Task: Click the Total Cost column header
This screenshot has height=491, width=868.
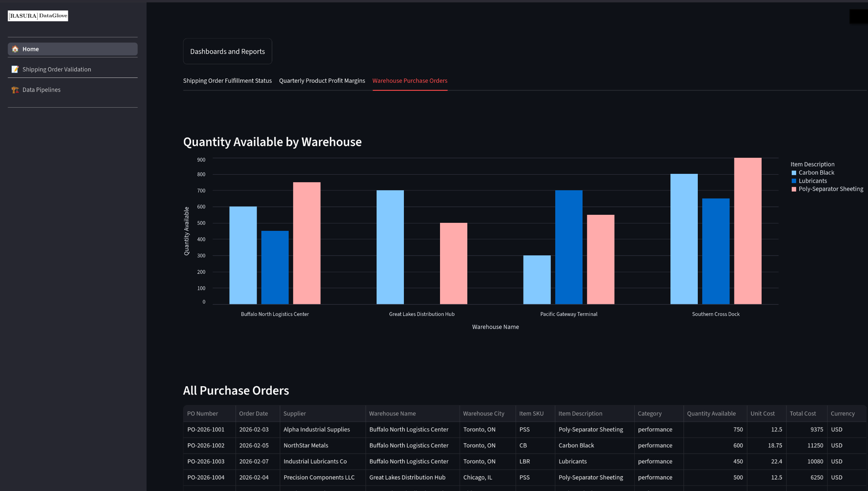Action: (807, 414)
